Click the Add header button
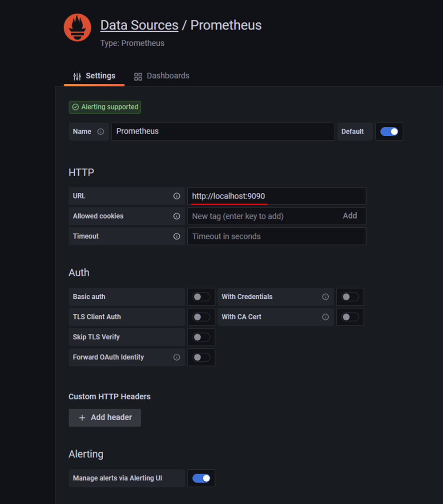This screenshot has height=504, width=443. tap(105, 418)
